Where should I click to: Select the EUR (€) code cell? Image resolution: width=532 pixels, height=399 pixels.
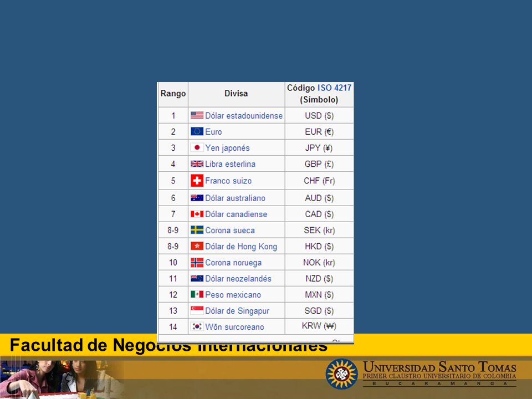[319, 132]
